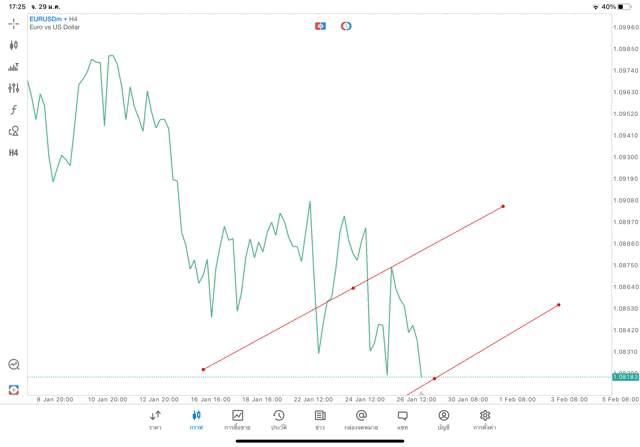Screen dimensions: 640x447
Task: Go to the ข่าว news tab
Action: point(320,419)
